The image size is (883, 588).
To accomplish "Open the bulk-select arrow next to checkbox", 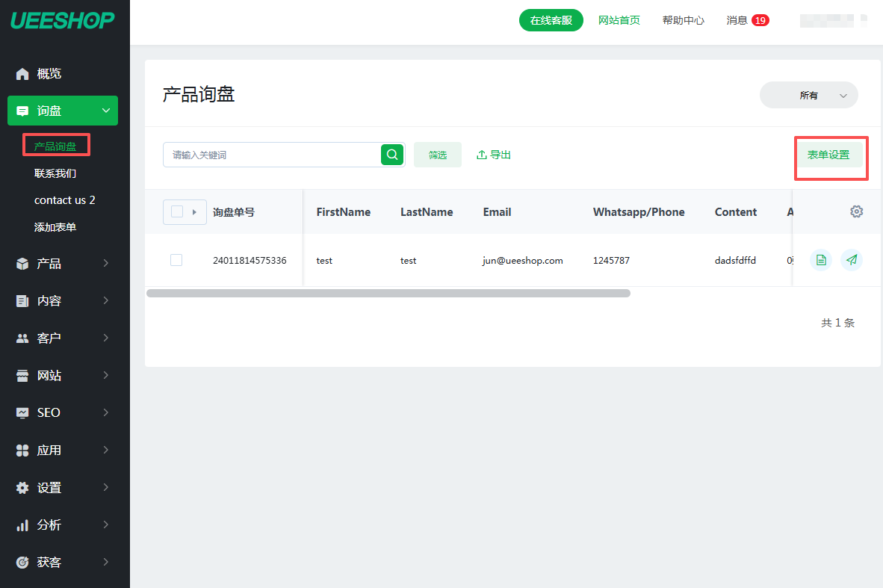I will (195, 211).
